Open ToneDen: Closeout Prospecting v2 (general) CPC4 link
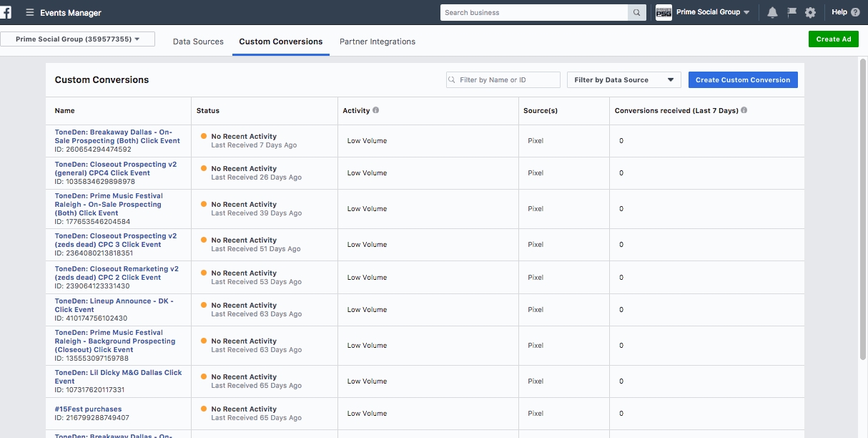This screenshot has width=868, height=438. point(116,169)
